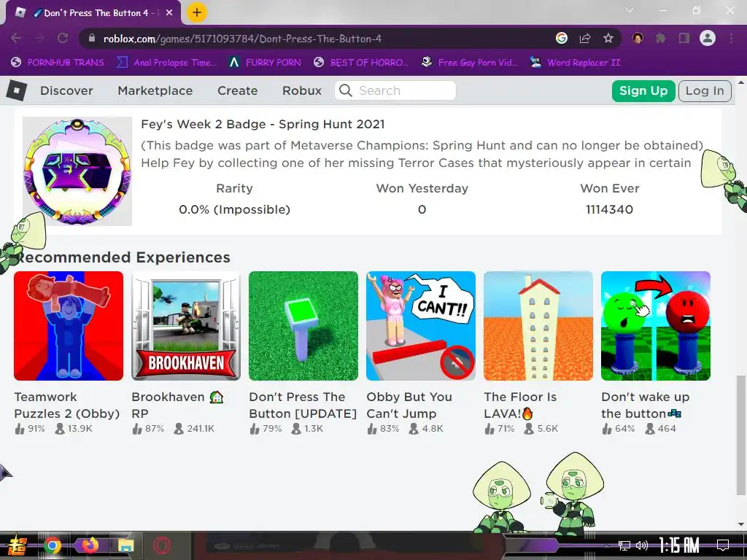Screen dimensions: 747x560
Task: Open the Start button on taskbar
Action: tap(17, 545)
